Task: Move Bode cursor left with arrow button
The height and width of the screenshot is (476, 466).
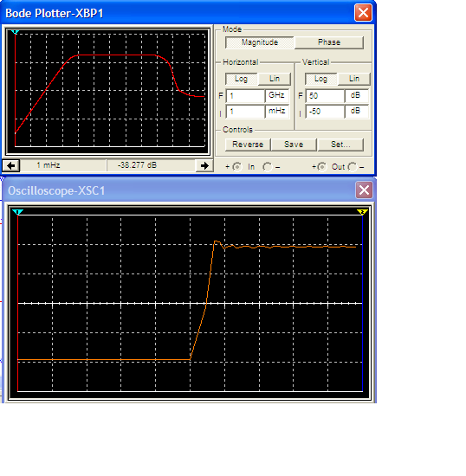Action: 11,166
